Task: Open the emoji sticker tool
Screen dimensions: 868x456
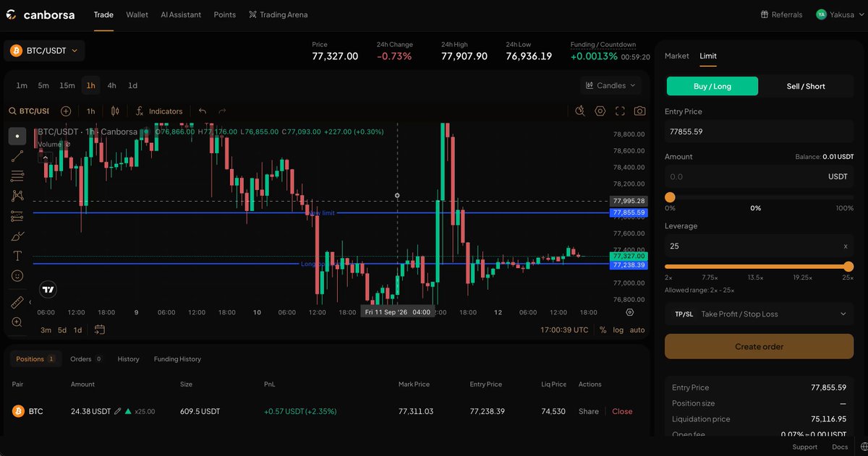Action: pyautogui.click(x=17, y=276)
